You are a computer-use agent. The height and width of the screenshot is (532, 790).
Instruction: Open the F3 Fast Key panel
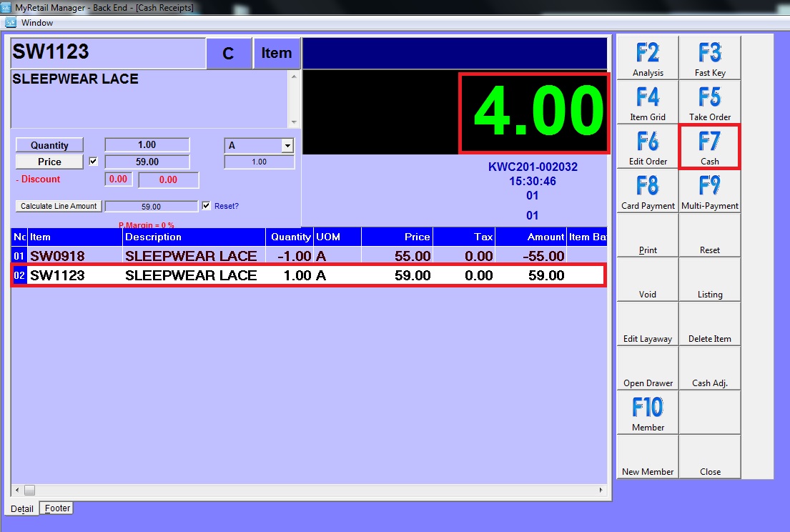click(709, 58)
